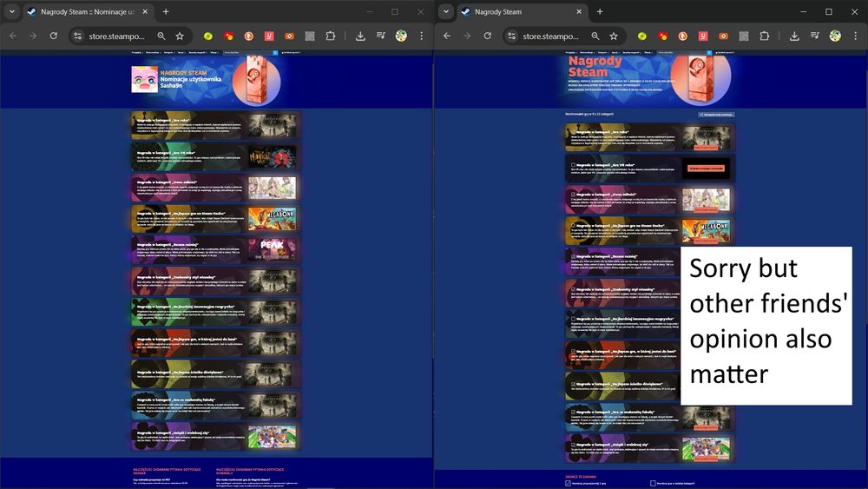Open DuckDuckGo extension in left window toolbar
This screenshot has width=868, height=489.
249,36
